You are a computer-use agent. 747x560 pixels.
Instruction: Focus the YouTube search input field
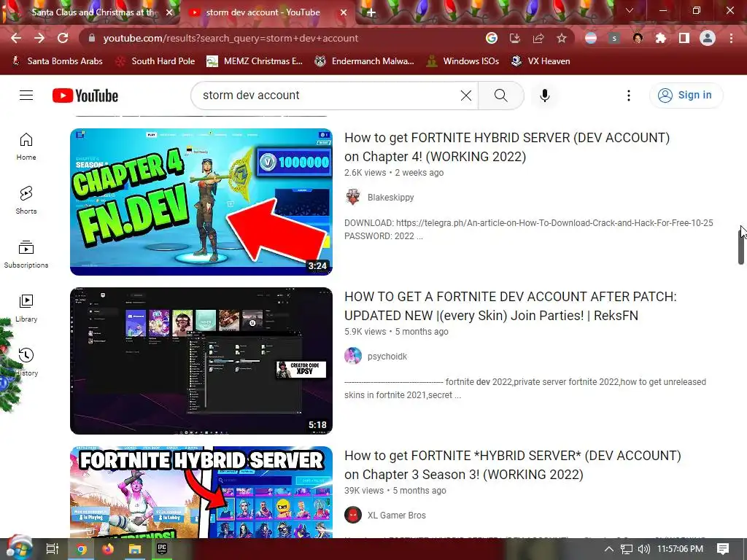pyautogui.click(x=329, y=96)
